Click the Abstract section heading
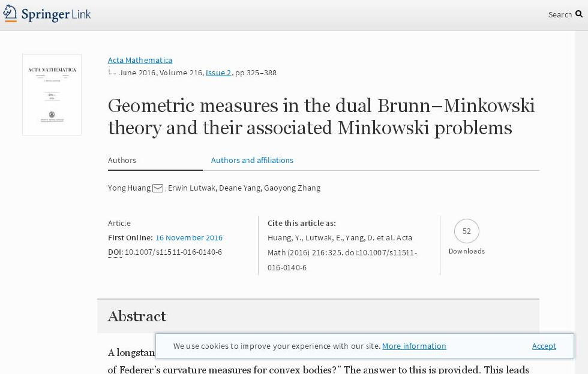The height and width of the screenshot is (374, 588). tap(137, 316)
